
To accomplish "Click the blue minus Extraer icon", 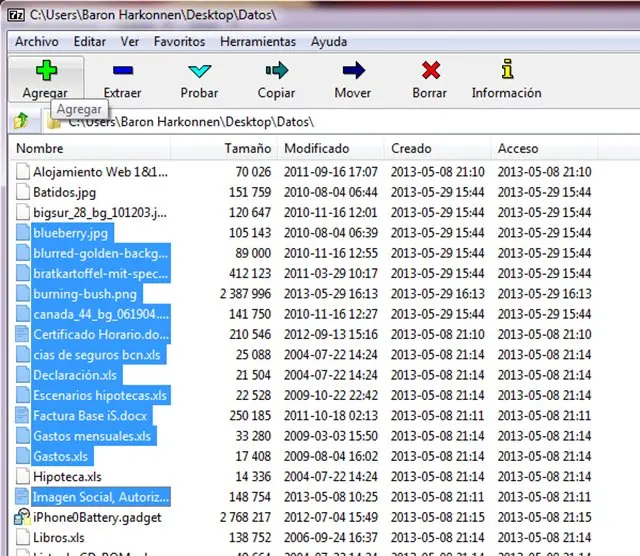I will click(x=122, y=71).
